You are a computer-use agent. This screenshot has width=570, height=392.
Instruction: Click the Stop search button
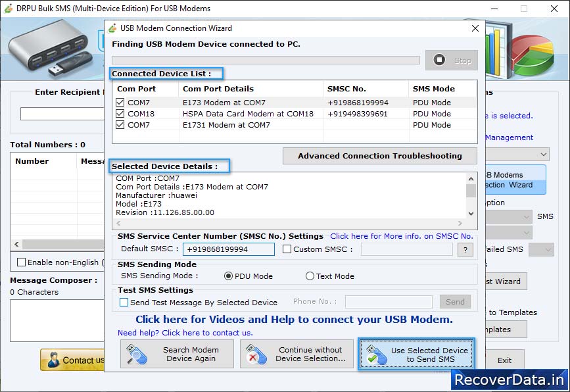452,60
